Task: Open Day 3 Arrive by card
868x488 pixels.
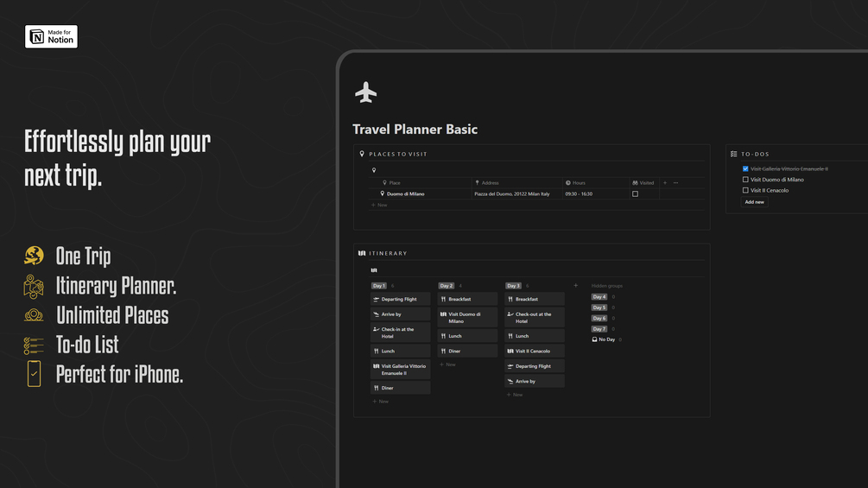Action: (535, 381)
